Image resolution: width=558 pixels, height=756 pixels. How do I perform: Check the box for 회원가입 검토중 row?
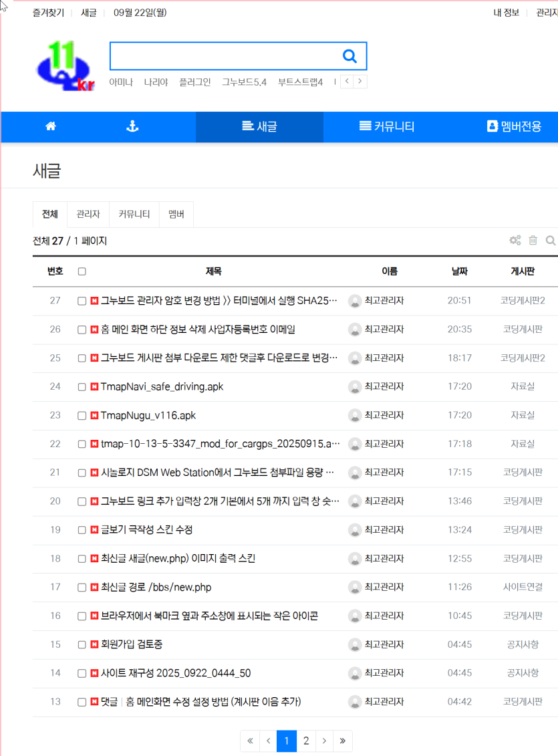tap(82, 644)
